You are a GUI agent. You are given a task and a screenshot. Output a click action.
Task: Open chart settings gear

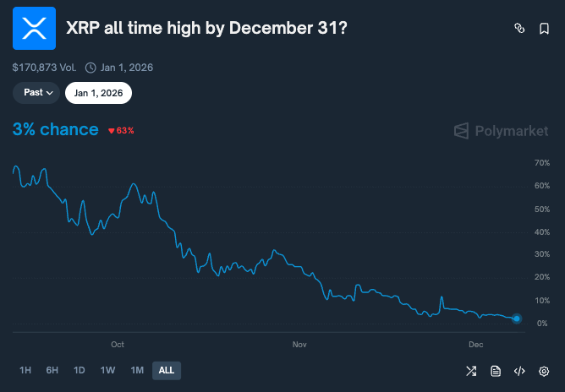545,371
